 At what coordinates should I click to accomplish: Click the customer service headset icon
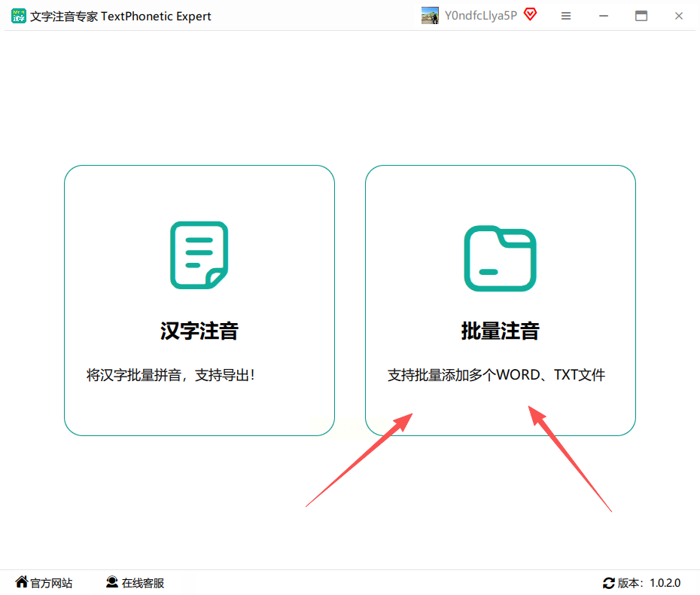112,582
